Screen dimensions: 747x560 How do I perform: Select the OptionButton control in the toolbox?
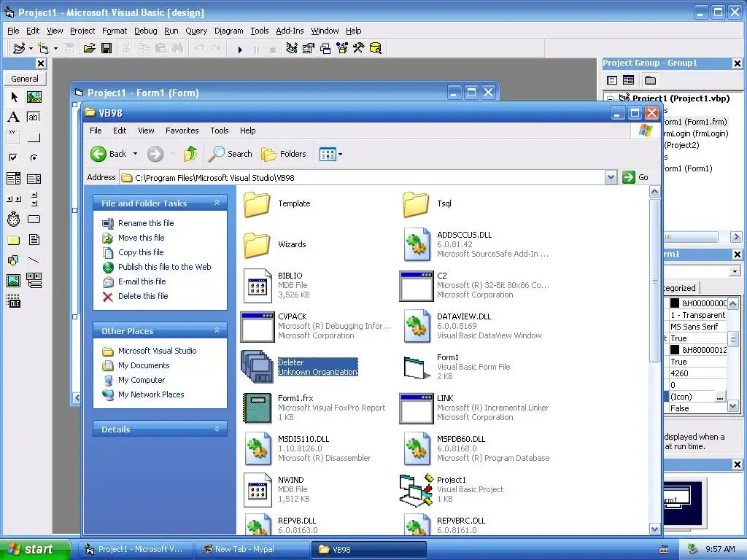[x=34, y=157]
